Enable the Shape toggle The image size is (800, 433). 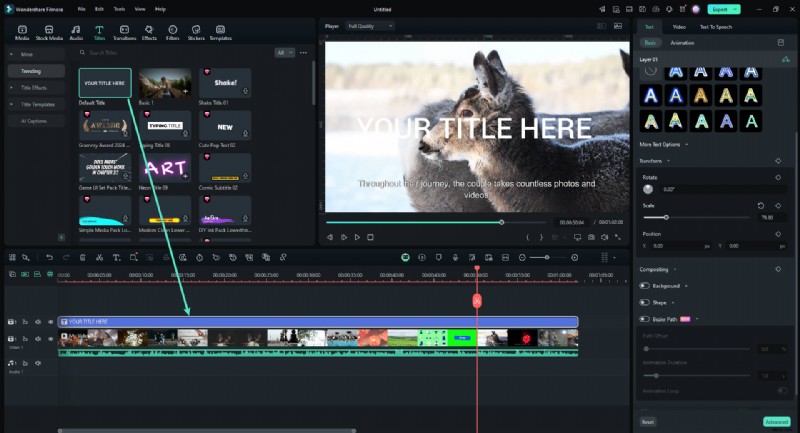pyautogui.click(x=645, y=302)
